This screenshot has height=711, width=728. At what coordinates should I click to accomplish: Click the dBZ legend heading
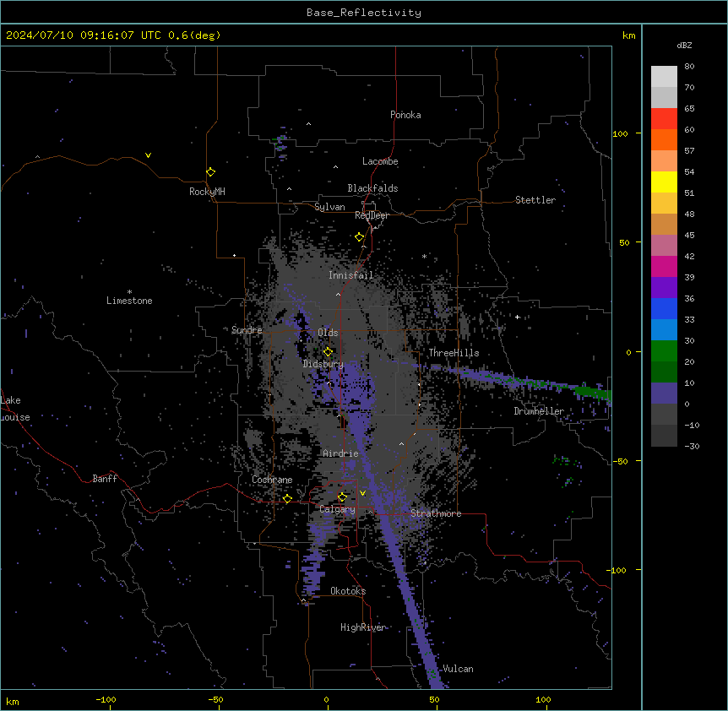click(684, 45)
